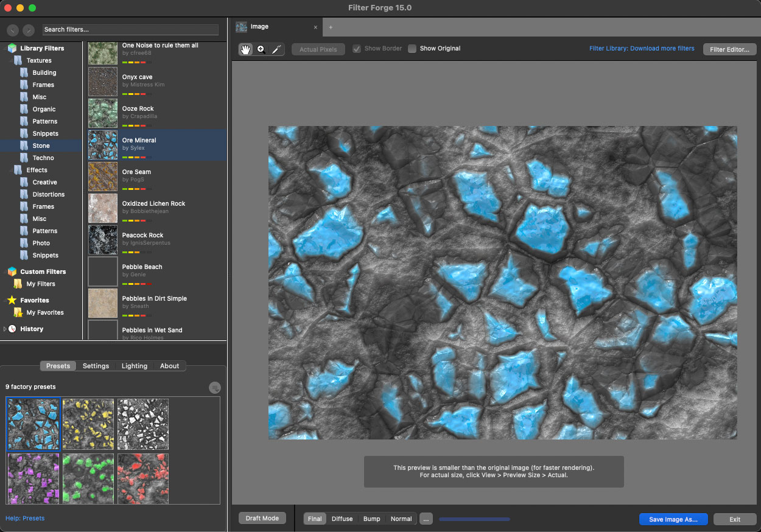
Task: Open the Filter Library download link
Action: pyautogui.click(x=642, y=49)
